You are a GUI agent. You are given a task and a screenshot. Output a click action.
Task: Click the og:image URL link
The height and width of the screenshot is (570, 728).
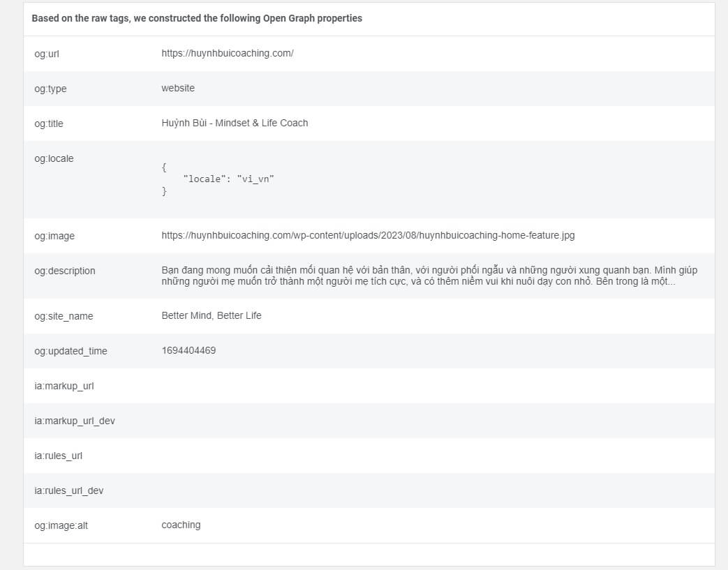(x=368, y=235)
